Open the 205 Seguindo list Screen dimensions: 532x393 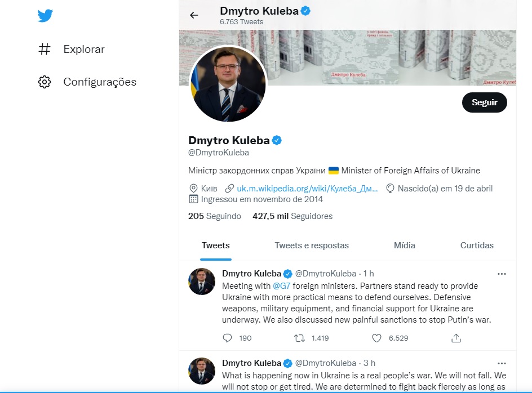click(x=215, y=216)
